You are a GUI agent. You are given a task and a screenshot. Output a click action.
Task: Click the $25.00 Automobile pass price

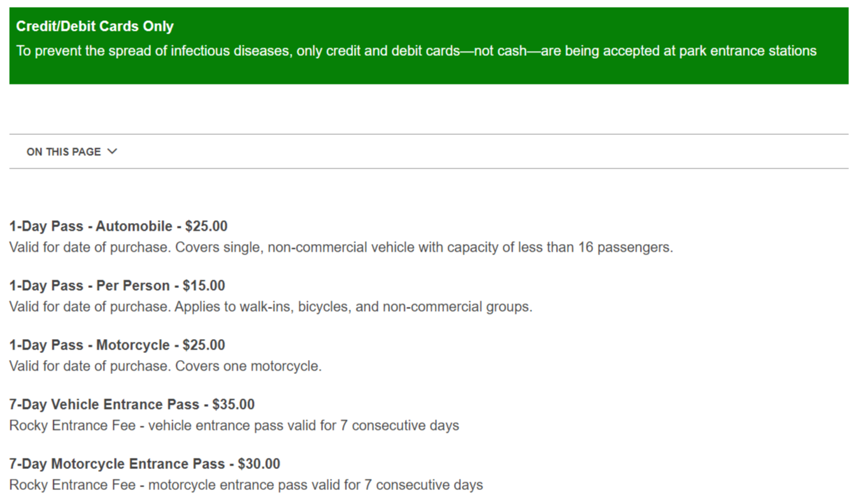pos(206,226)
